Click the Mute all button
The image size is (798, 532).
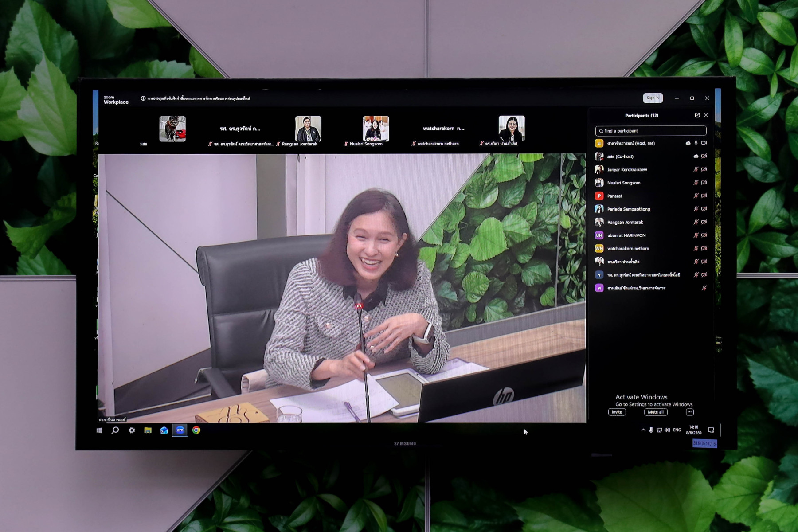pyautogui.click(x=656, y=412)
